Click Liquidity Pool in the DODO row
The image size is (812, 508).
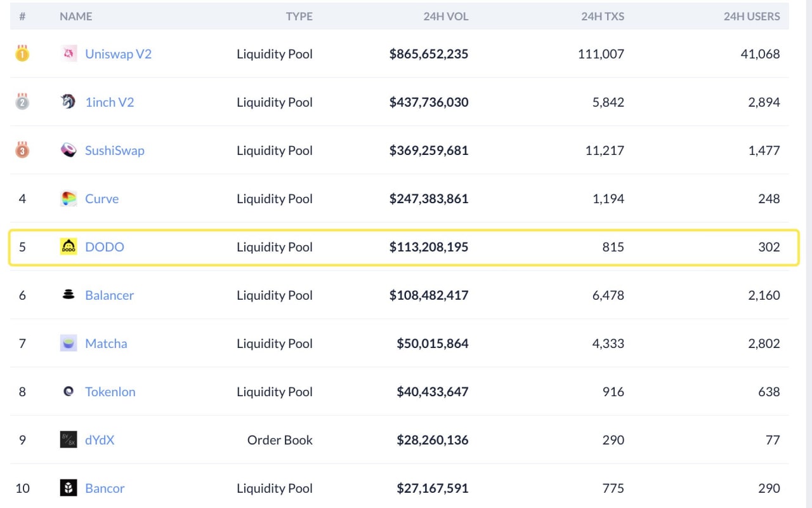point(275,247)
